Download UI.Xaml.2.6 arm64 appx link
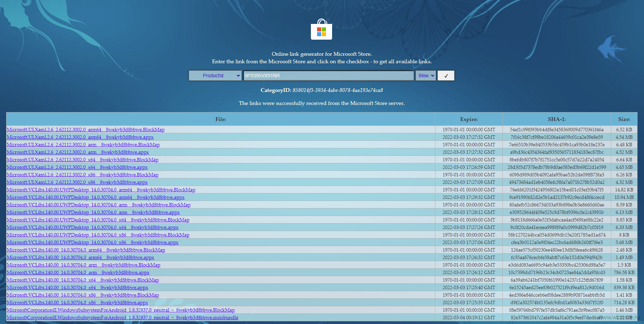This screenshot has height=324, width=644. [x=80, y=137]
